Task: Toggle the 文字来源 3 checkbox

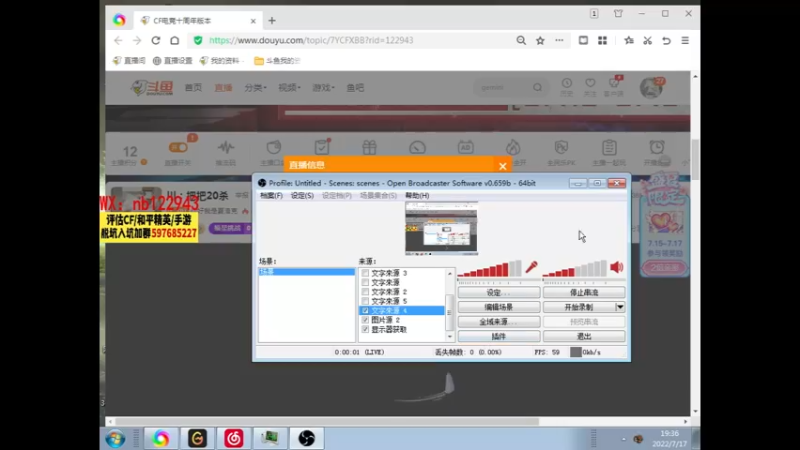Action: (365, 273)
